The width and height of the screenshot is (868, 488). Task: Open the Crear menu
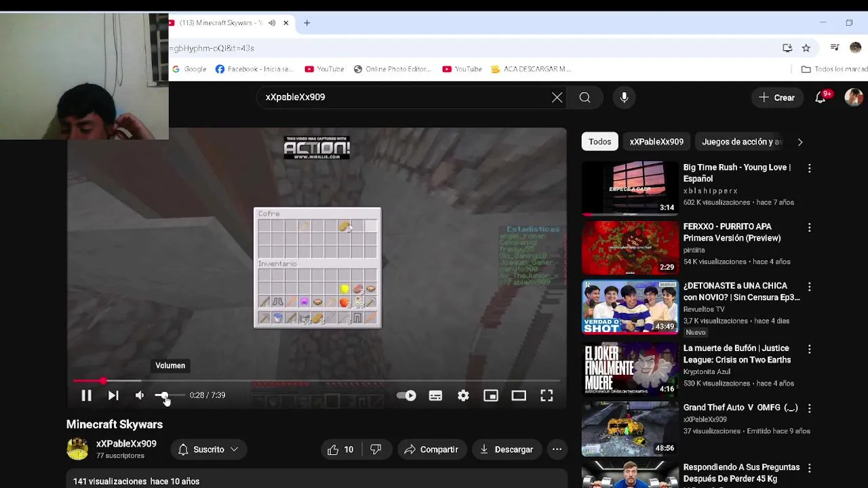pos(777,98)
